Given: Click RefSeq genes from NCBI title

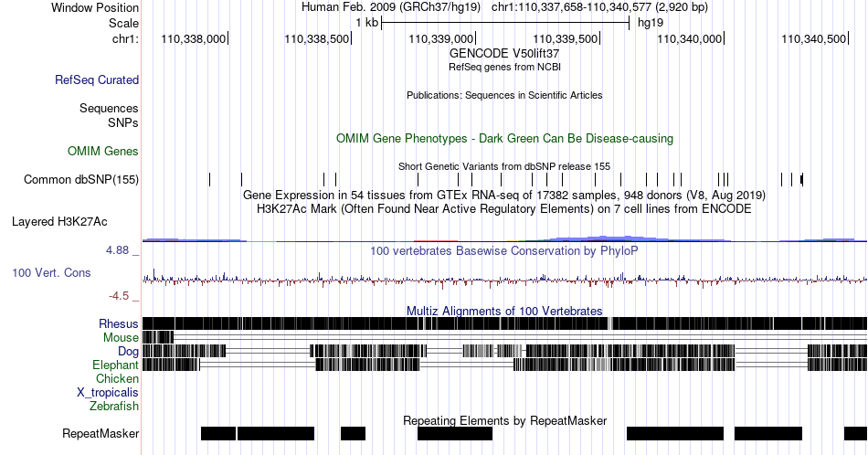Looking at the screenshot, I should pos(504,67).
